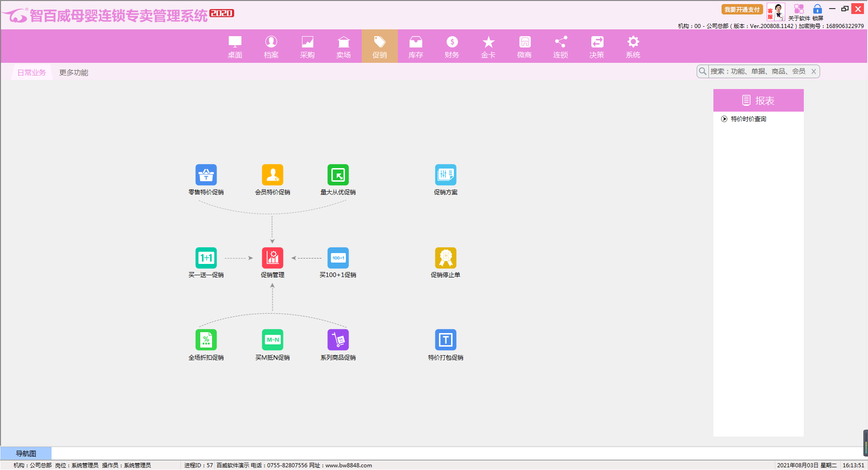Open the 系列商品促销 series goods icon
This screenshot has width=868, height=470.
click(x=338, y=340)
